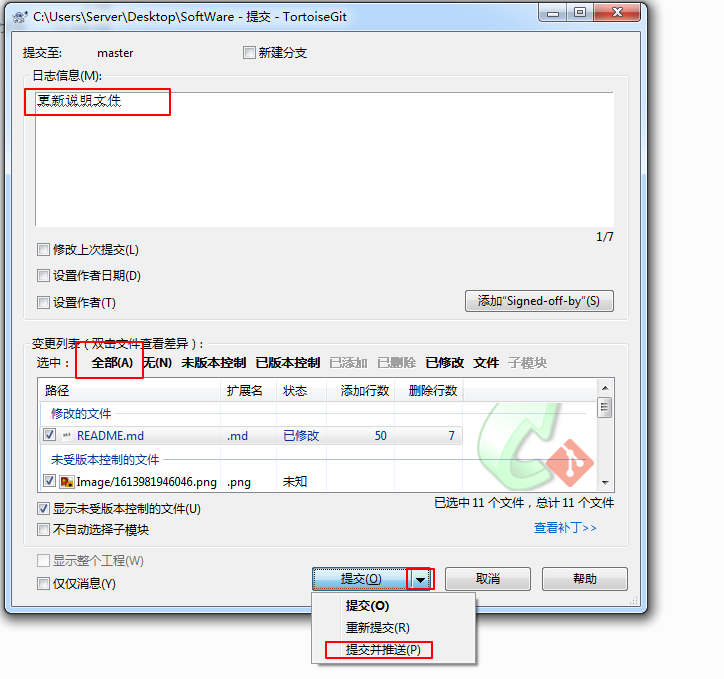The image size is (724, 679).
Task: Enable the 新建分支 checkbox
Action: click(x=249, y=53)
